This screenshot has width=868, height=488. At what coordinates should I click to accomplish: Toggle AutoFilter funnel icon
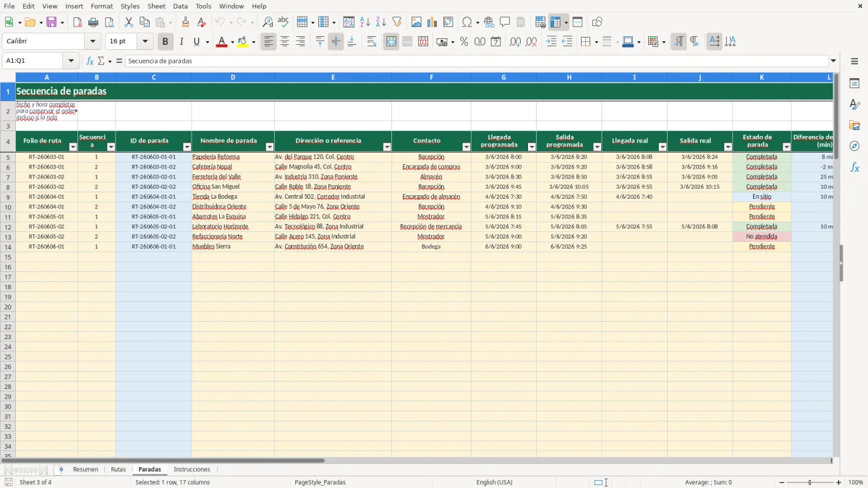(x=396, y=22)
